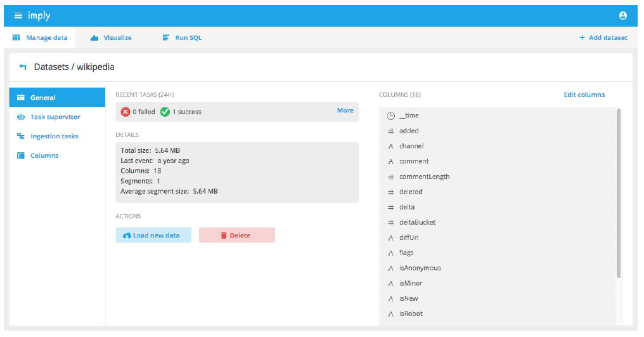Click the 0 failed task count
This screenshot has width=644, height=337.
pos(144,112)
